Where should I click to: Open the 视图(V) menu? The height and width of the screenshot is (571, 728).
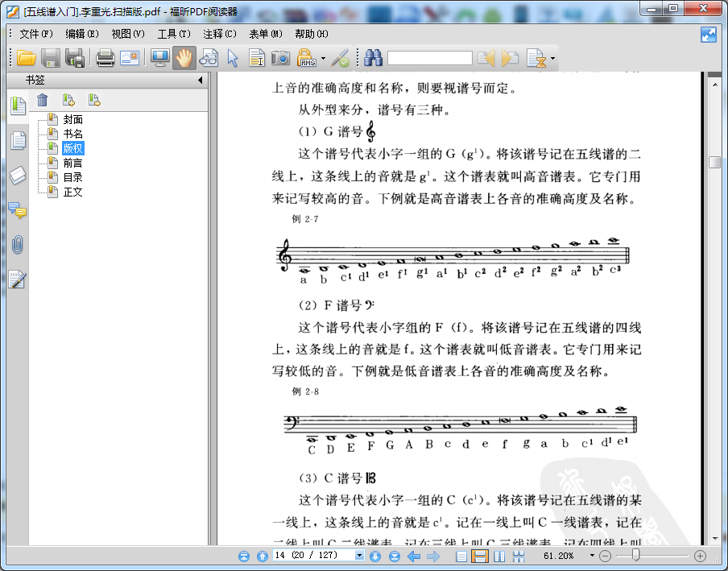pos(128,34)
